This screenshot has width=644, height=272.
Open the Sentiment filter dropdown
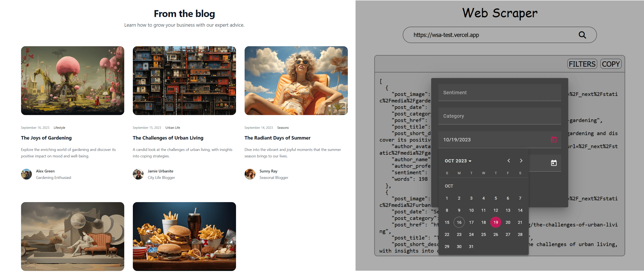pos(500,93)
